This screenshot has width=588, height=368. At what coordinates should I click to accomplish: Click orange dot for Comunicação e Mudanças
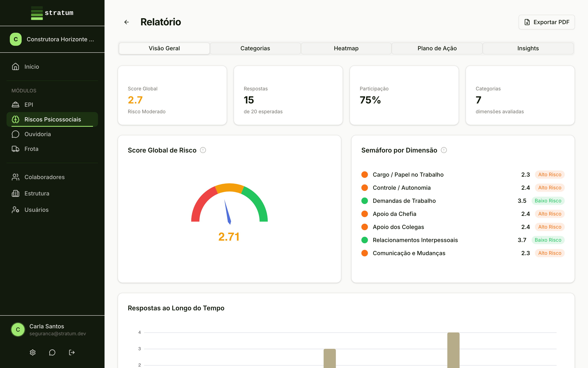coord(364,253)
